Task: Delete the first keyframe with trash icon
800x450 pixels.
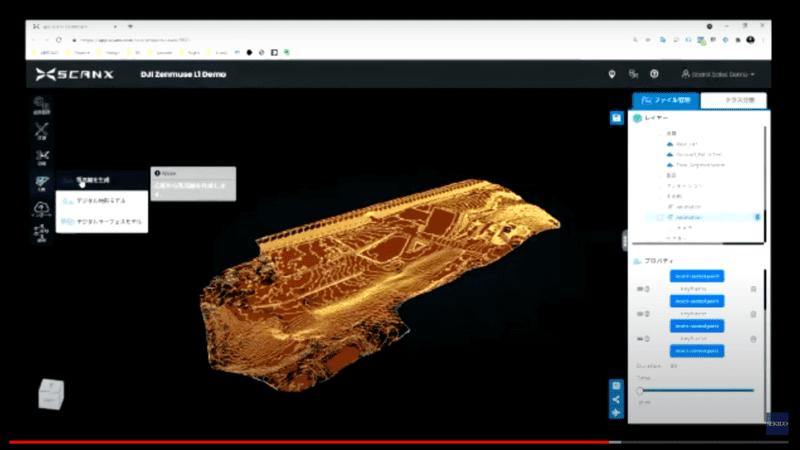Action: point(753,289)
